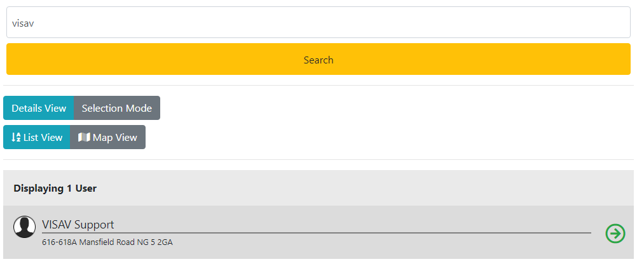
Task: Switch to Details View mode
Action: pos(39,109)
